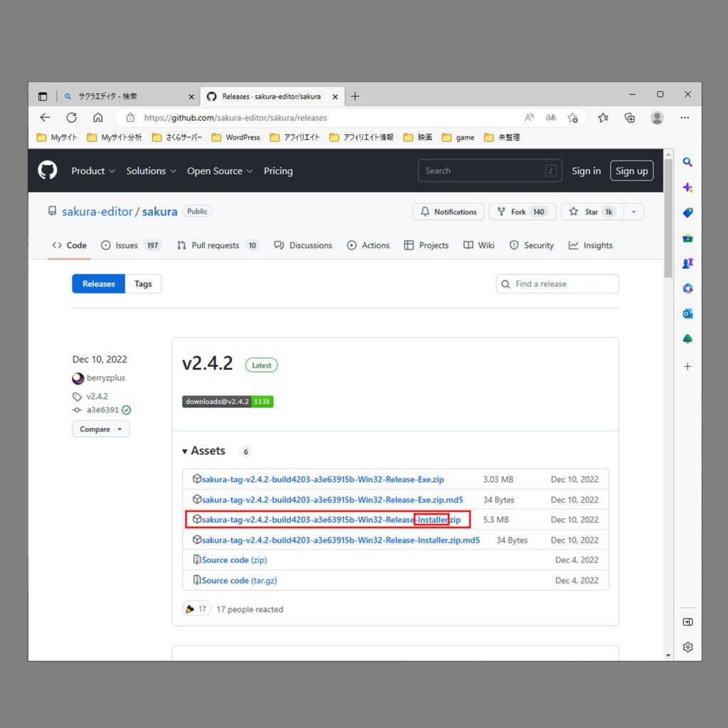Open the Security tab

(532, 245)
